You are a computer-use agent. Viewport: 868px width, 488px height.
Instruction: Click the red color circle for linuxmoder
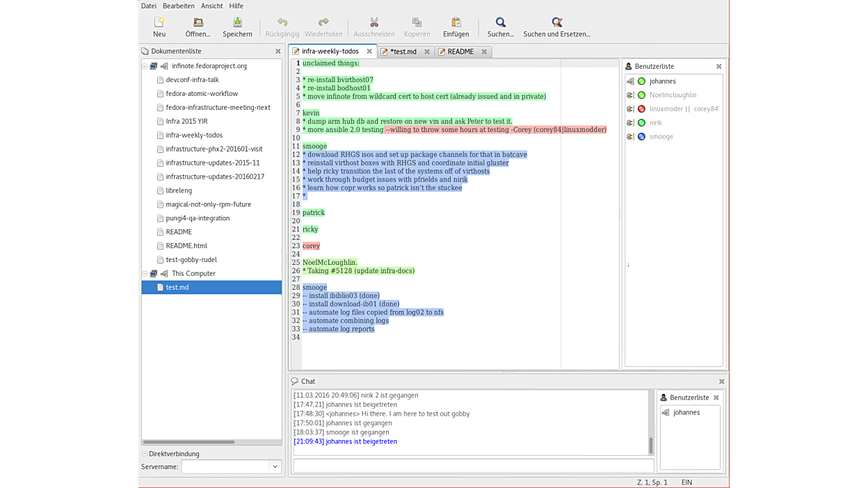[x=642, y=109]
